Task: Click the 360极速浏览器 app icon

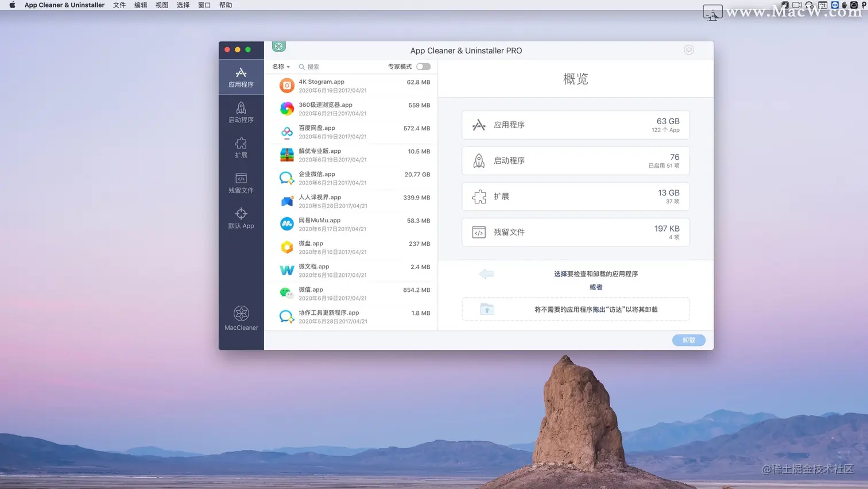Action: point(286,109)
